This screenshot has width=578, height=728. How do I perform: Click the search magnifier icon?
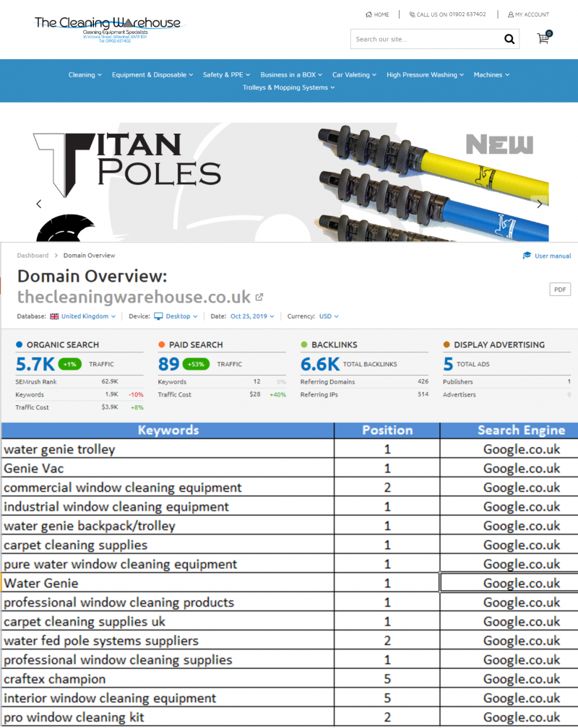tap(509, 39)
